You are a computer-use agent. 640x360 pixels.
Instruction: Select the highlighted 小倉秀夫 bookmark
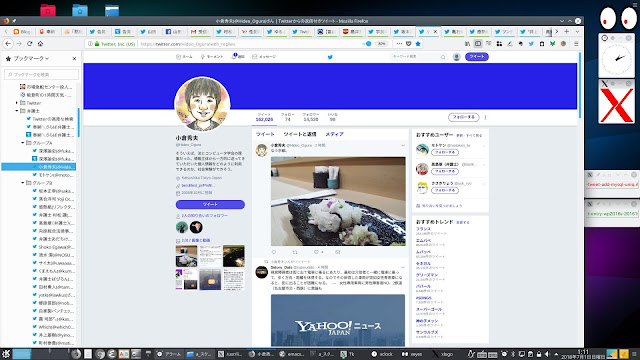(x=39, y=167)
